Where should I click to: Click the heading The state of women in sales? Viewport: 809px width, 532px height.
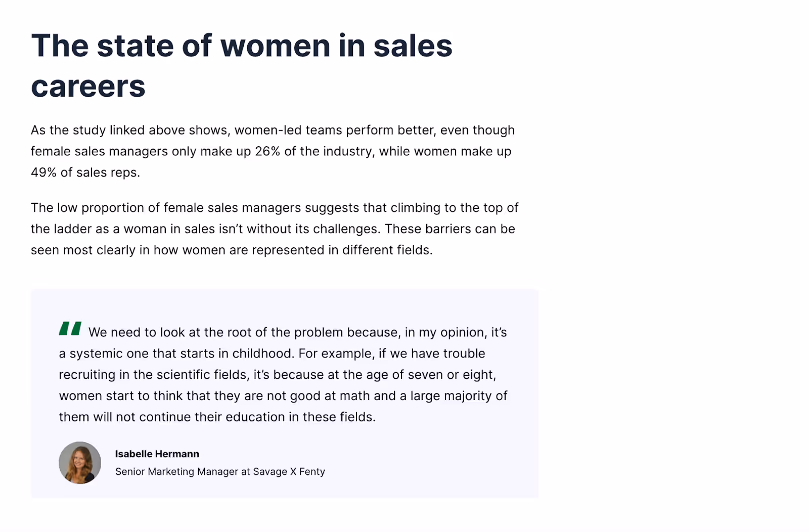click(x=242, y=46)
